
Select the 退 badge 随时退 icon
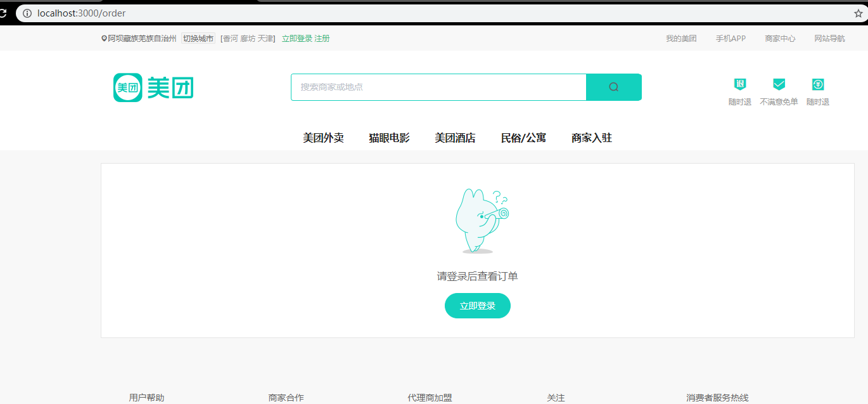(739, 84)
